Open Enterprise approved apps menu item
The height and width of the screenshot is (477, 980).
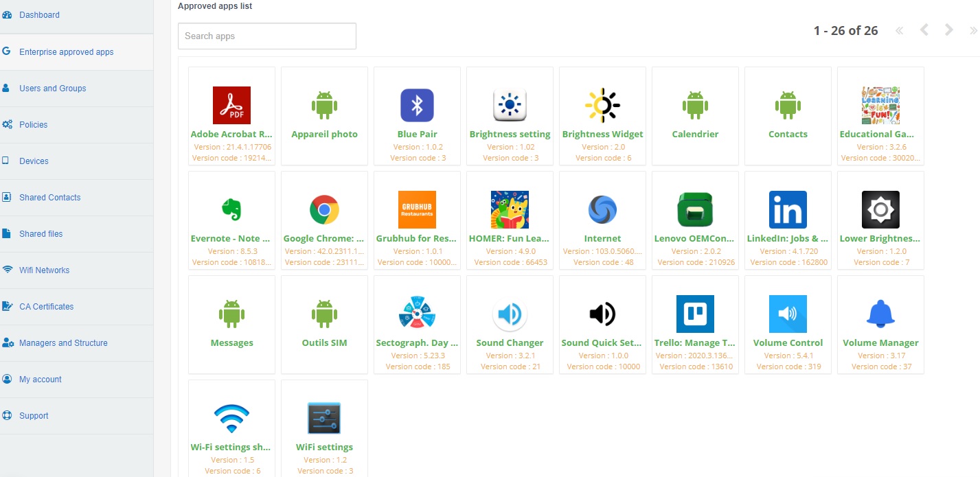point(76,52)
